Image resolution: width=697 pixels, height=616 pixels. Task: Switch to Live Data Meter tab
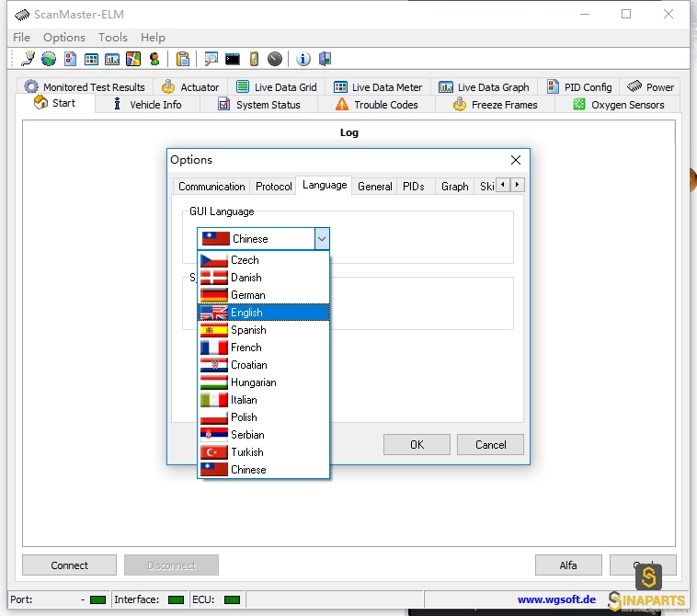pyautogui.click(x=378, y=86)
